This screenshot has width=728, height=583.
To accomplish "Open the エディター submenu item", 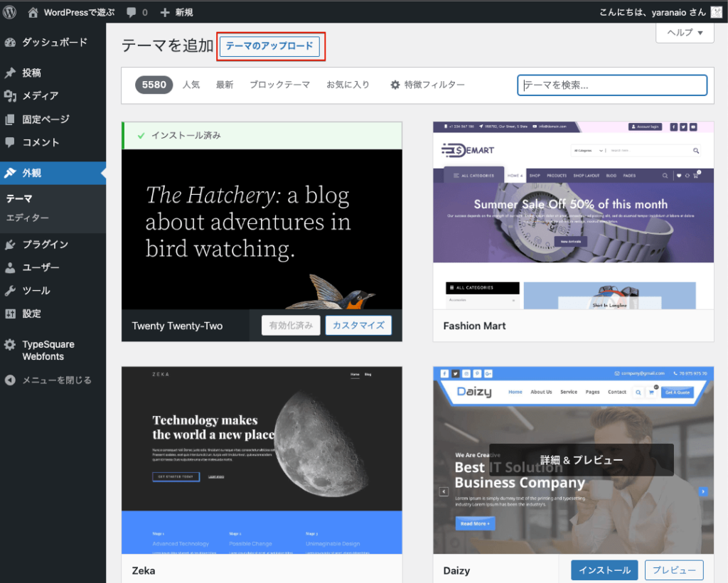I will pyautogui.click(x=27, y=218).
